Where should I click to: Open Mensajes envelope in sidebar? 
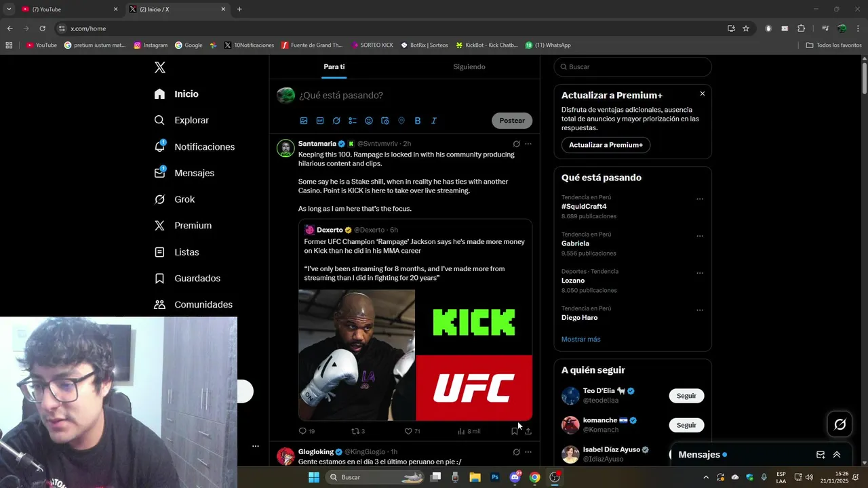click(184, 173)
